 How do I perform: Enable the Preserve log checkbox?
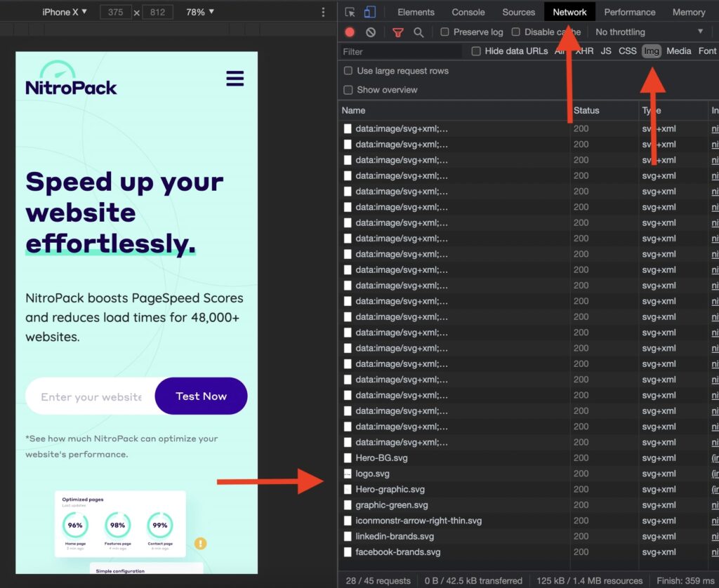click(x=444, y=32)
